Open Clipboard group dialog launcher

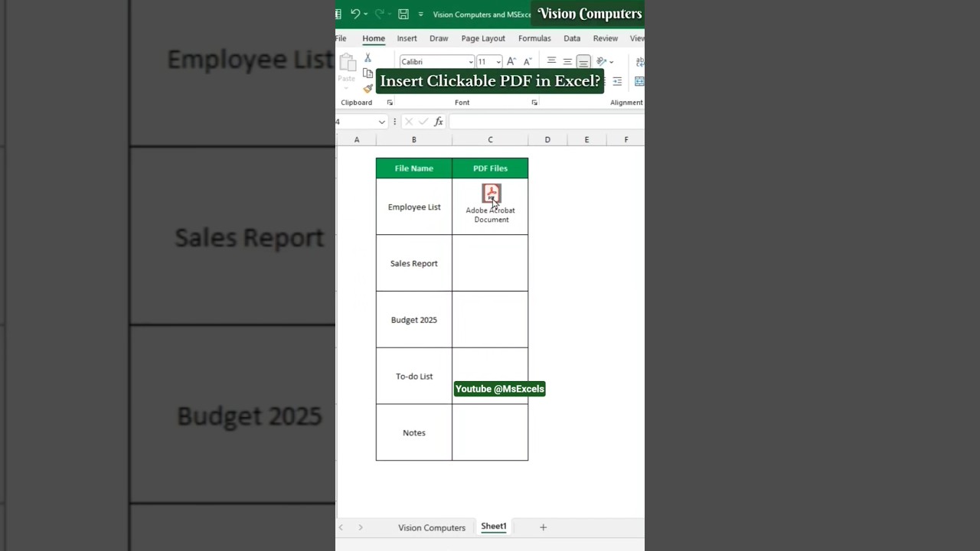(x=390, y=103)
